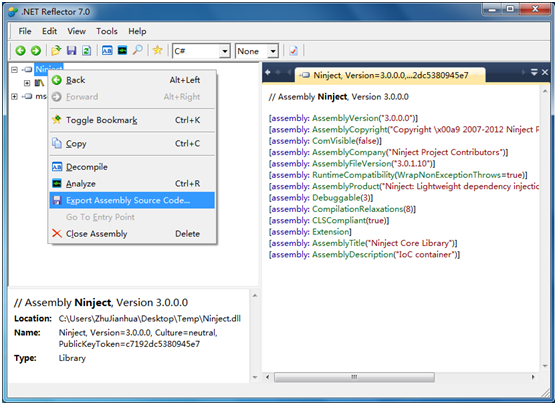Click the Refresh toolbar icon

click(86, 51)
